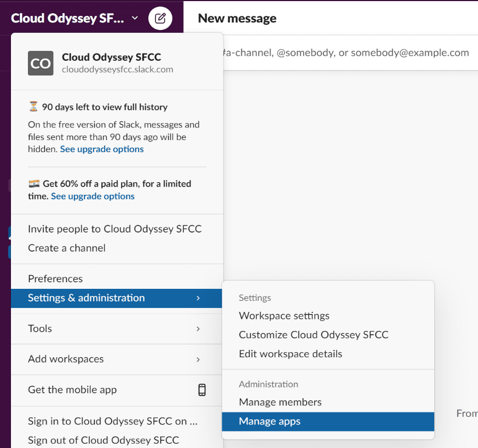Open Manage members option
This screenshot has height=448, width=478.
point(280,402)
